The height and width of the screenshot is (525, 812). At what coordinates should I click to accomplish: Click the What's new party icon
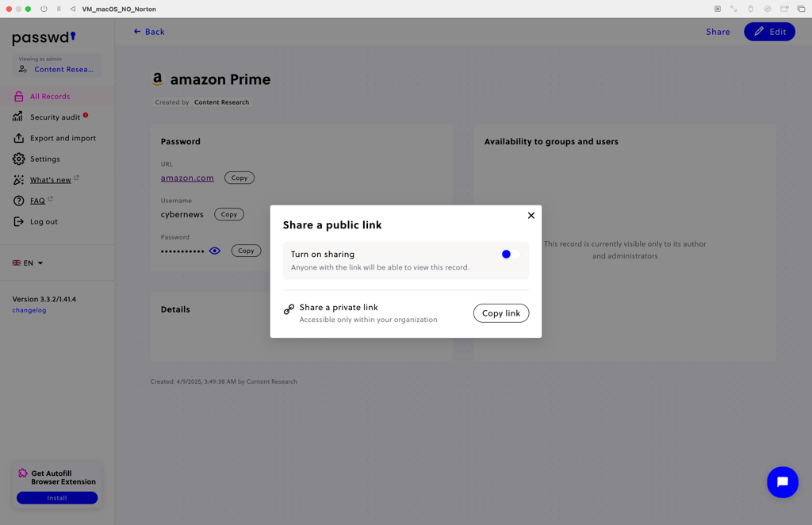pyautogui.click(x=19, y=180)
